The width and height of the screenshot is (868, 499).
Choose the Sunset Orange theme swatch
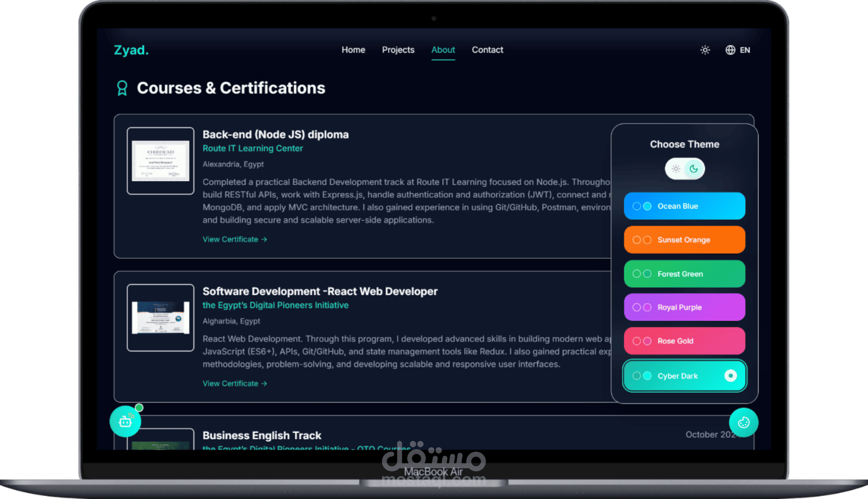tap(685, 240)
